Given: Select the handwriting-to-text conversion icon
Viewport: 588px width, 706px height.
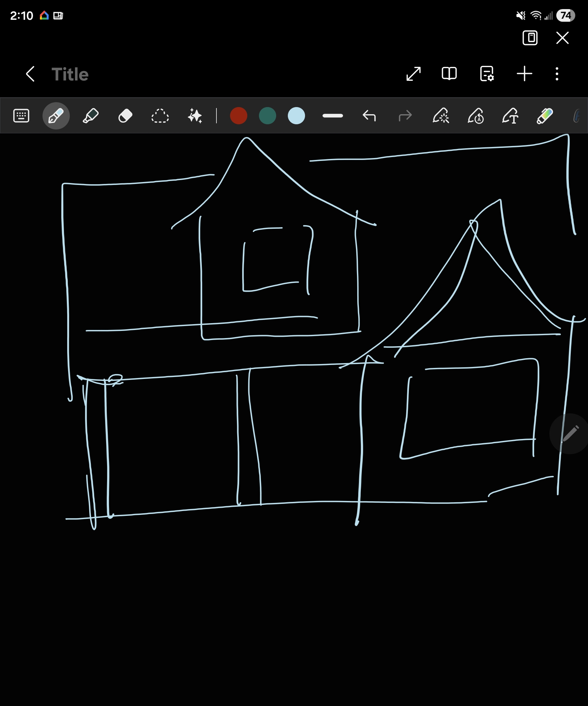Looking at the screenshot, I should pyautogui.click(x=510, y=116).
